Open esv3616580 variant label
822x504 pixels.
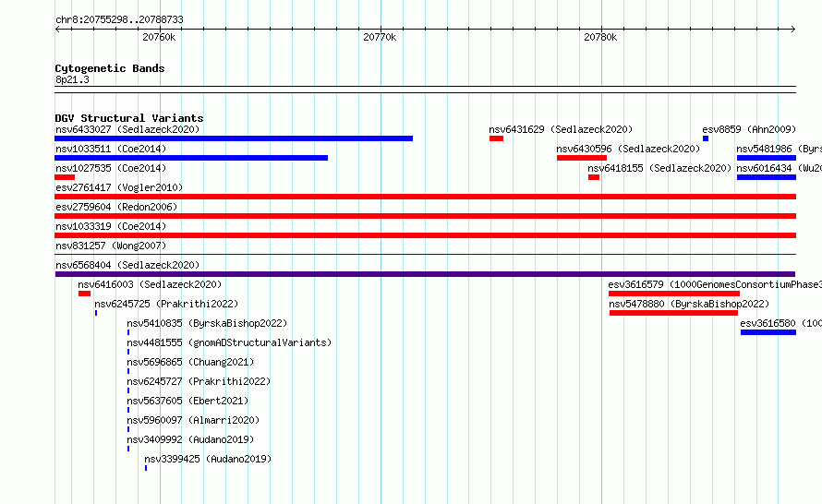coord(781,323)
